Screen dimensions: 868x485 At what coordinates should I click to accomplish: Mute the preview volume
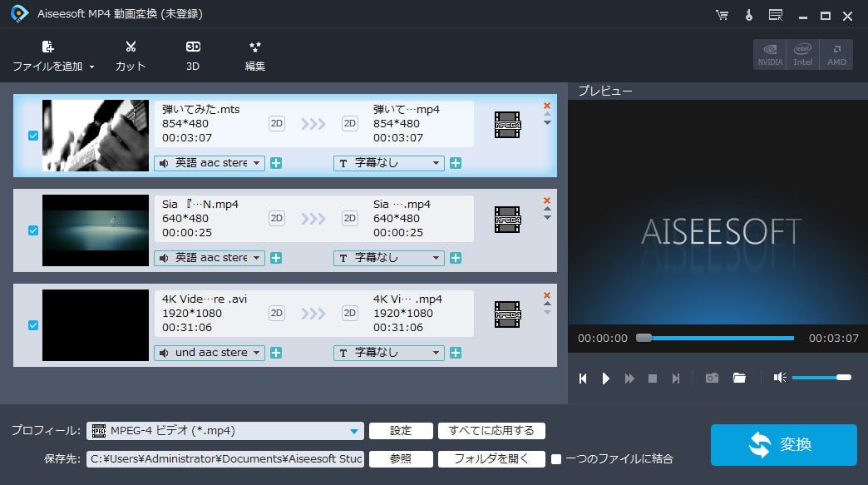pyautogui.click(x=779, y=378)
